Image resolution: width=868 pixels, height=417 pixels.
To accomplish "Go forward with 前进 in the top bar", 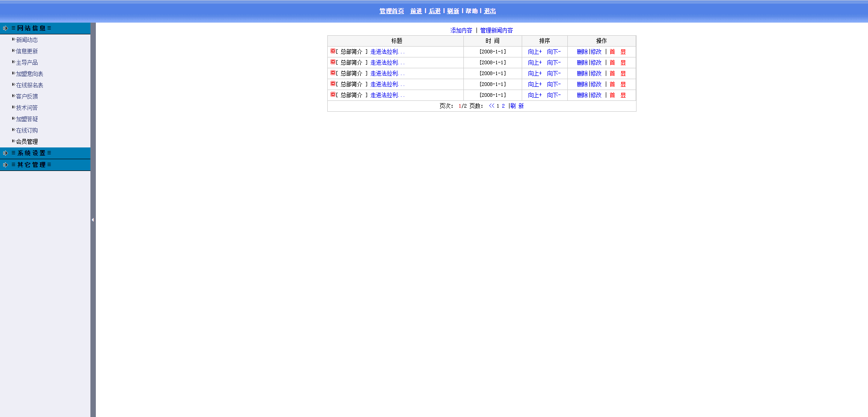I will [x=416, y=11].
